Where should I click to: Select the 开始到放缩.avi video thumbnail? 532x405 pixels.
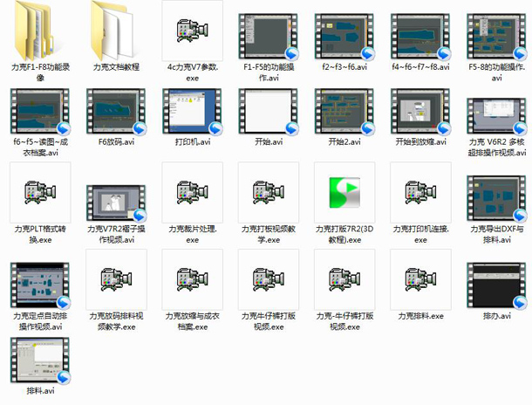(x=420, y=112)
